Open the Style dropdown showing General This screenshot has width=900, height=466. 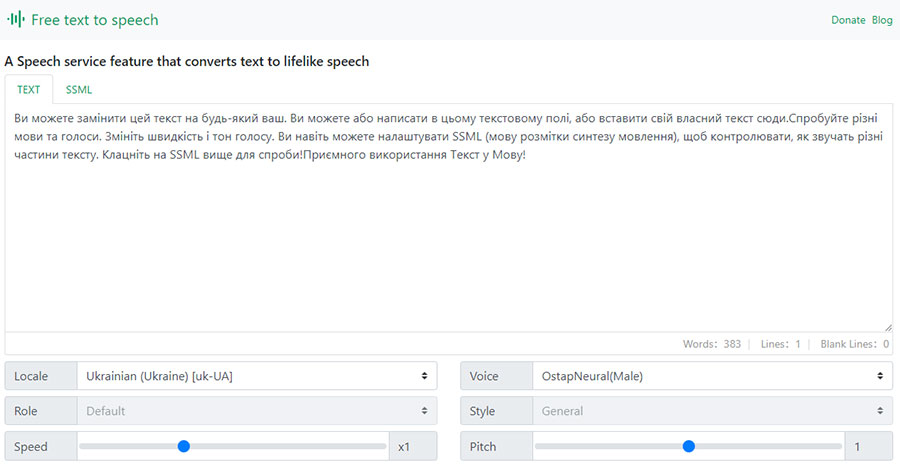(x=713, y=411)
